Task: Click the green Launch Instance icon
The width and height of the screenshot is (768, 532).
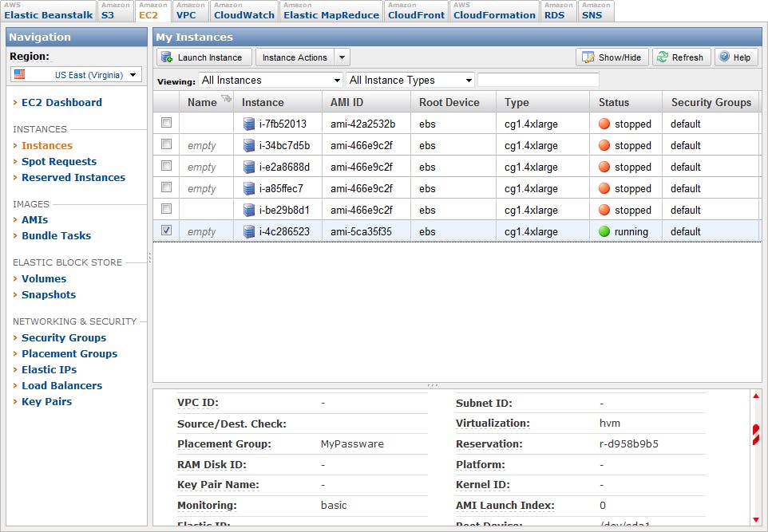Action: coord(165,57)
